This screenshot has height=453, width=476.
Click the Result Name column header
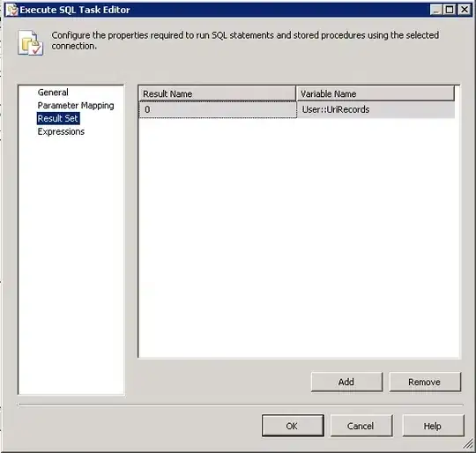pyautogui.click(x=217, y=93)
